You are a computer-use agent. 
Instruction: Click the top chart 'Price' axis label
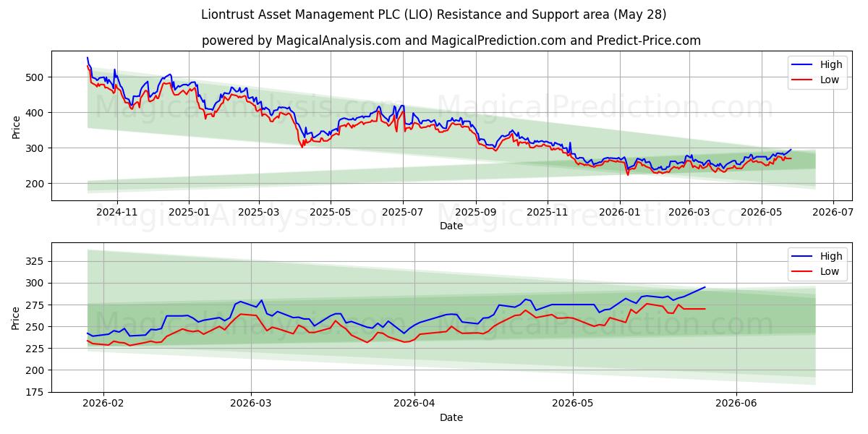coord(17,125)
